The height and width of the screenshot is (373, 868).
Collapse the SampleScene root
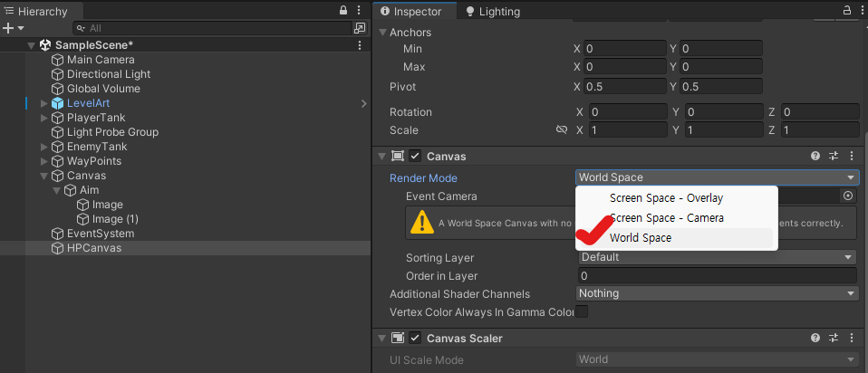tap(31, 45)
